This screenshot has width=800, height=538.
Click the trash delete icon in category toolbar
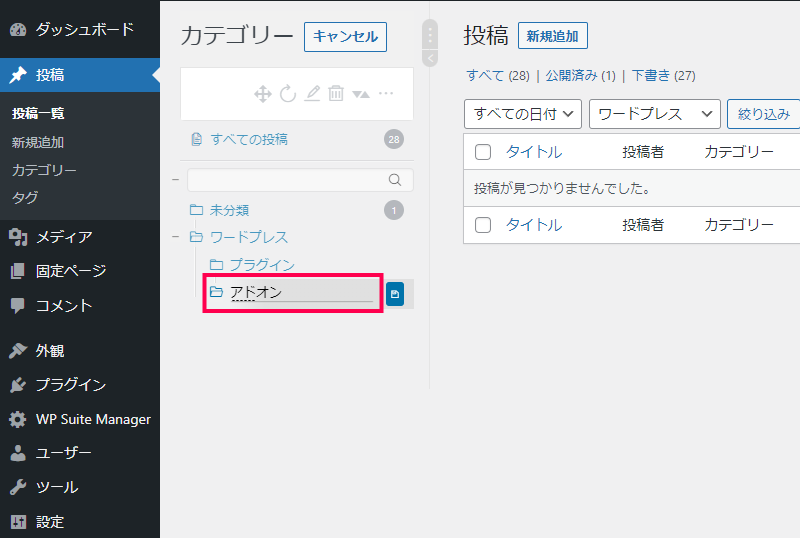(x=336, y=93)
